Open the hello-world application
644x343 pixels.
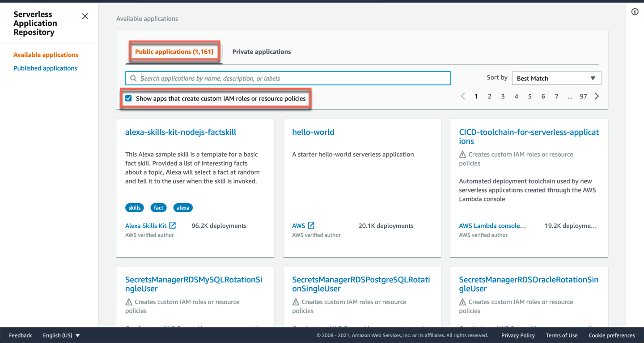(313, 132)
